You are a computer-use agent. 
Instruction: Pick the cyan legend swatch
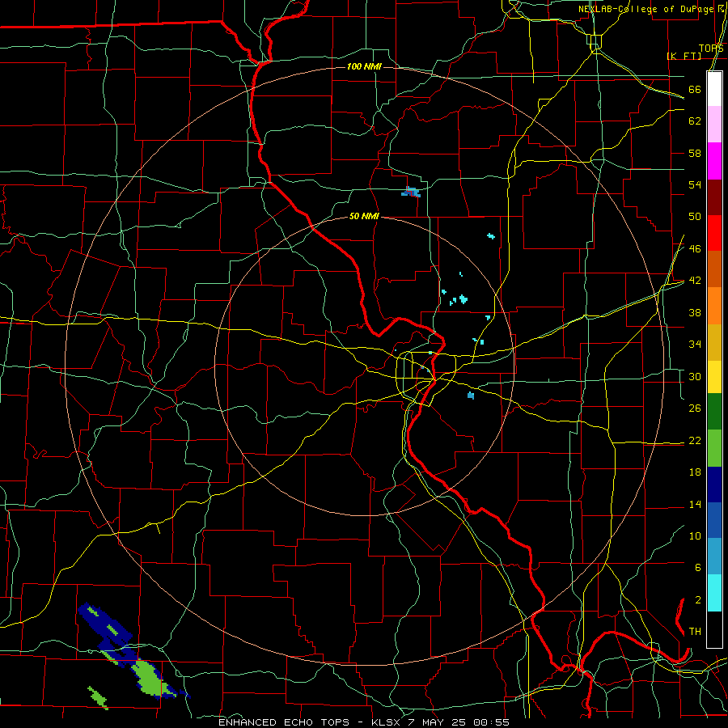pos(714,593)
